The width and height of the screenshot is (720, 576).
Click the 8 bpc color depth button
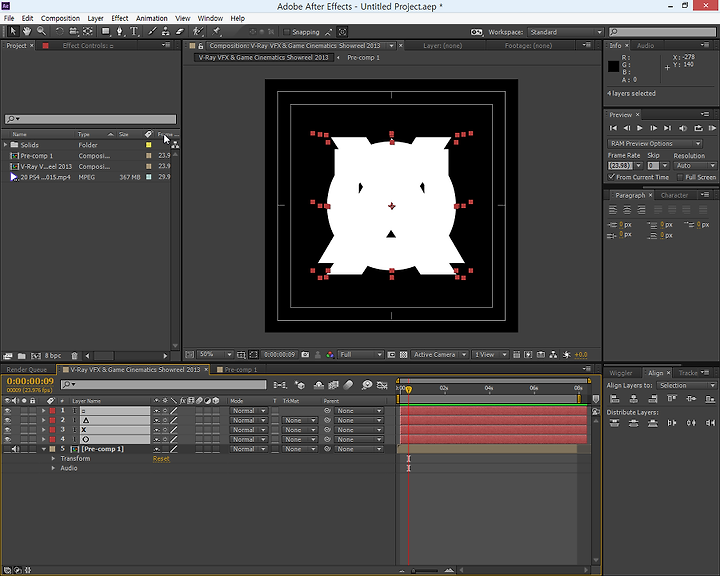pyautogui.click(x=53, y=356)
